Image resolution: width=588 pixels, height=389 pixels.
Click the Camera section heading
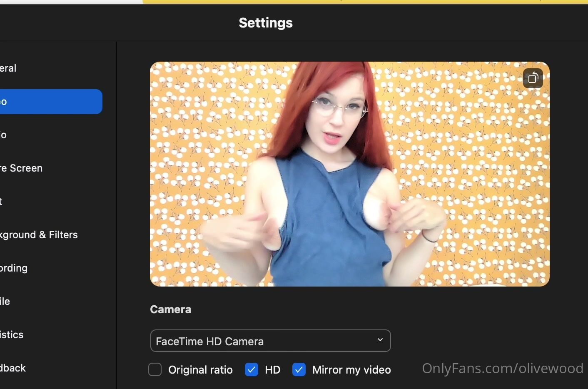pyautogui.click(x=170, y=309)
